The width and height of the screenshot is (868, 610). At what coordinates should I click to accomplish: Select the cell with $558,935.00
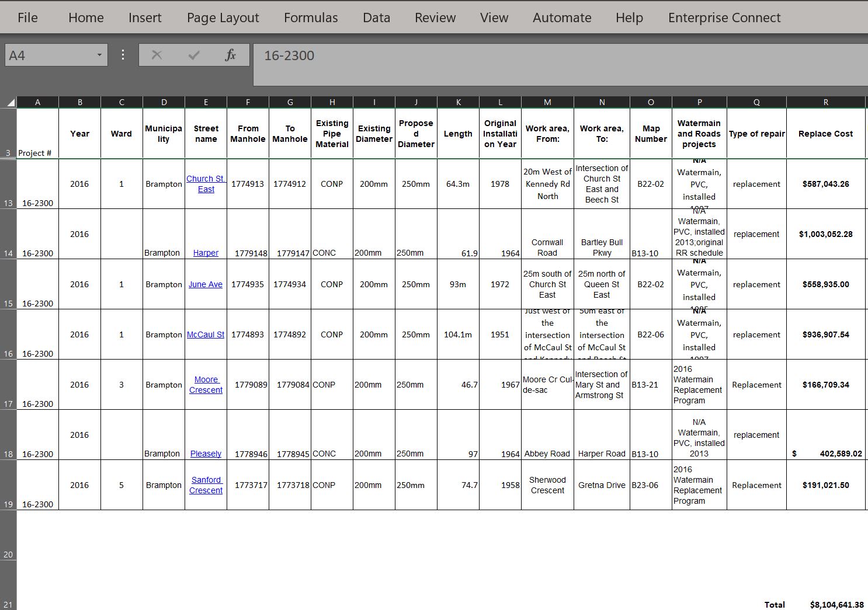pyautogui.click(x=825, y=284)
